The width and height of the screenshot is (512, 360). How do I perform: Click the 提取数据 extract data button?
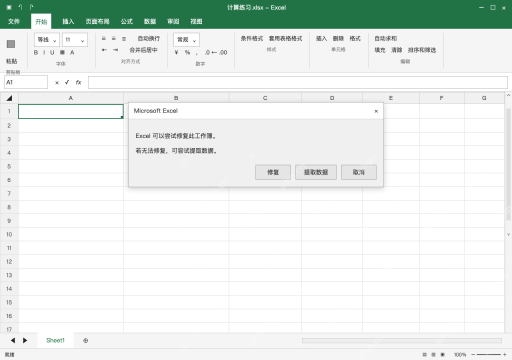coord(316,172)
